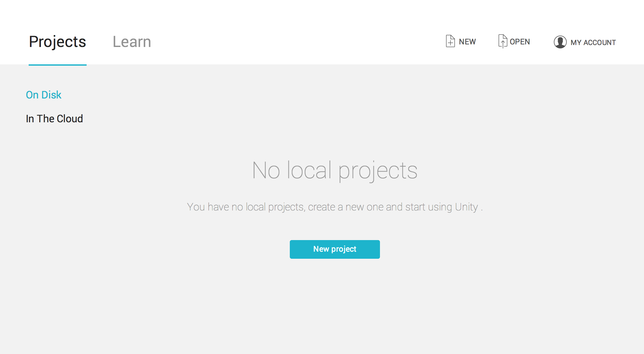Click the OPEN label text
This screenshot has width=644, height=354.
click(520, 42)
